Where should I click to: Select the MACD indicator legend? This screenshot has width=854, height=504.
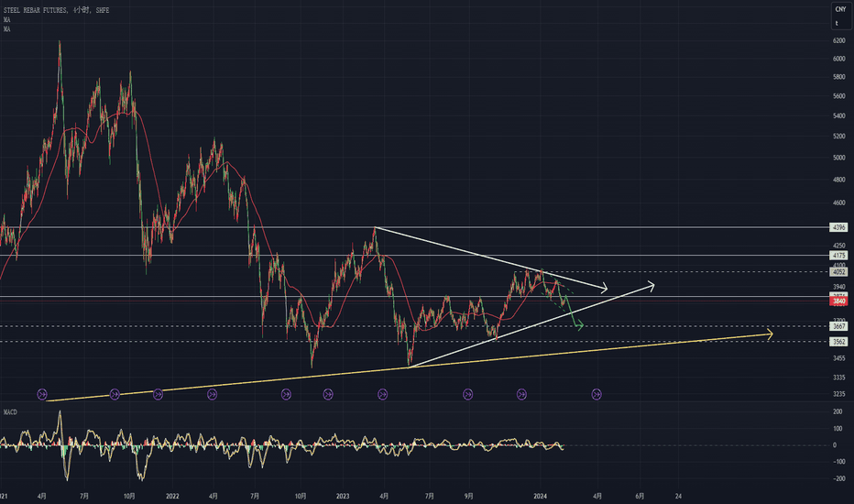[x=10, y=412]
